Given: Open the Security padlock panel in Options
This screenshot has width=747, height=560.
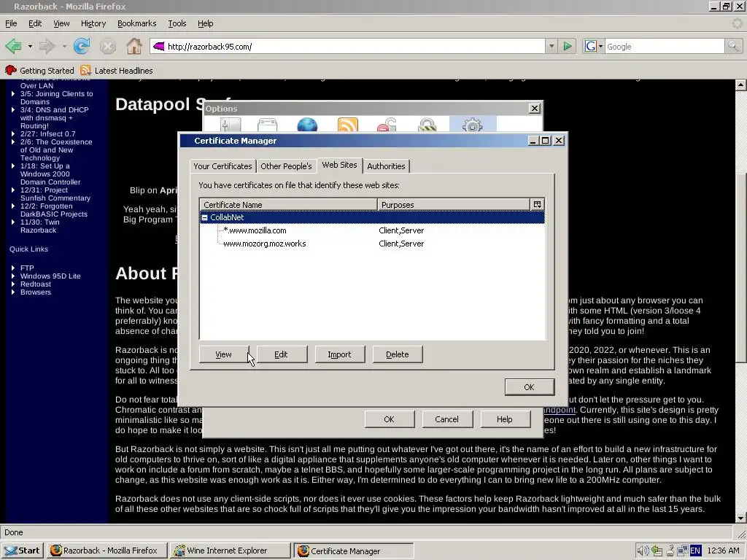Looking at the screenshot, I should (x=427, y=125).
